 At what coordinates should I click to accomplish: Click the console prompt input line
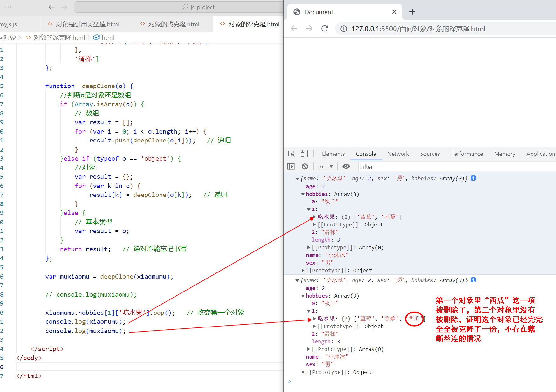tap(423, 381)
